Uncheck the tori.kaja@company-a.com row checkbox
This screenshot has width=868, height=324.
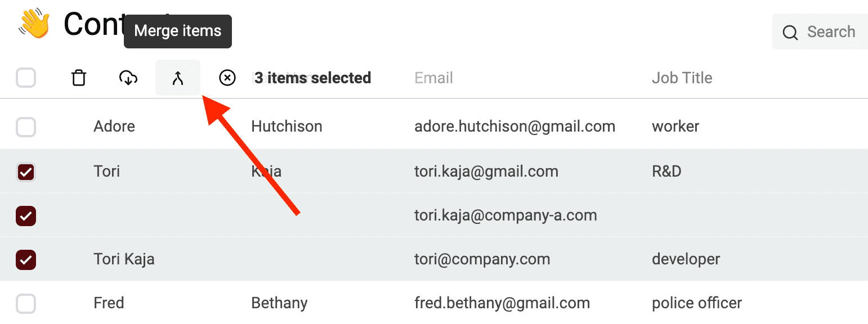(26, 215)
